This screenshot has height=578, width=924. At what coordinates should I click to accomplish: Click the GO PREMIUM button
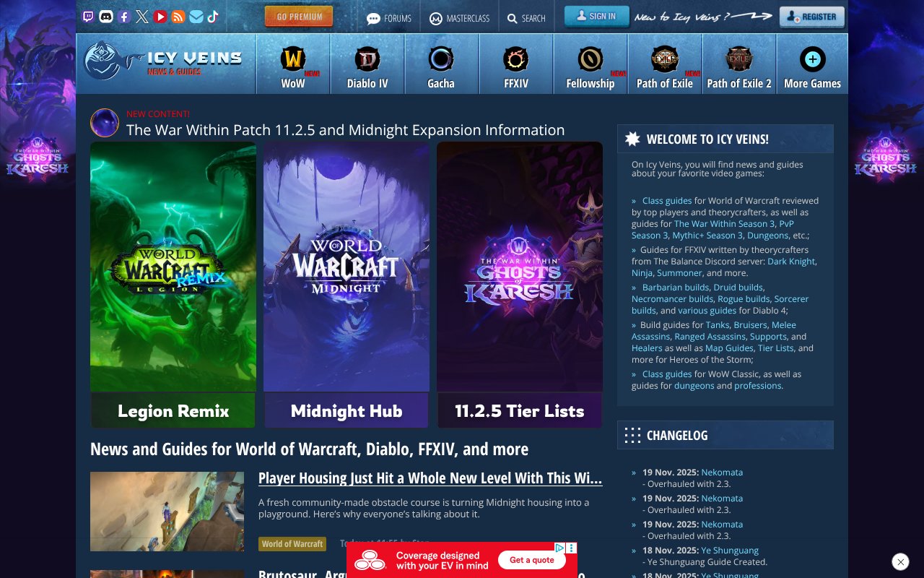(x=298, y=14)
